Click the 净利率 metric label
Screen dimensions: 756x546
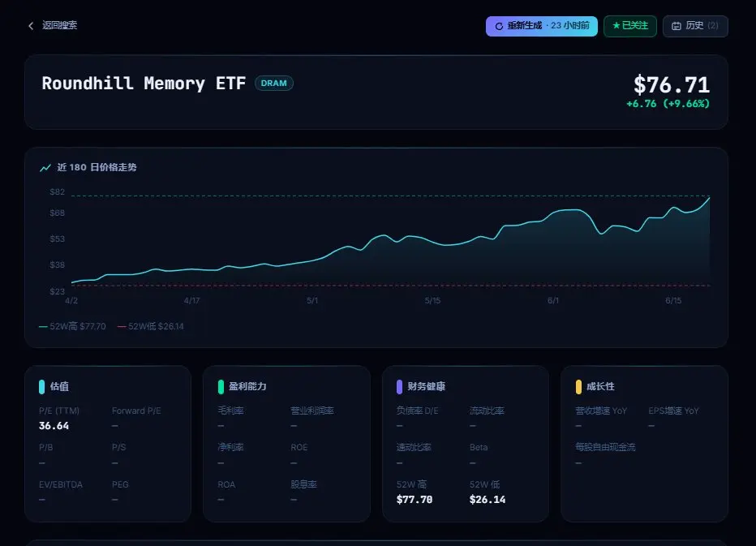pyautogui.click(x=230, y=448)
